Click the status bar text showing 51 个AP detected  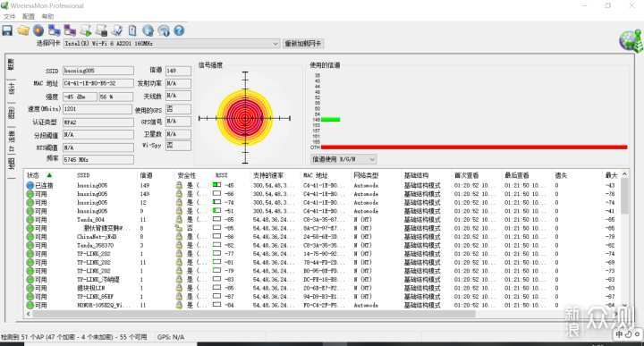pos(74,337)
